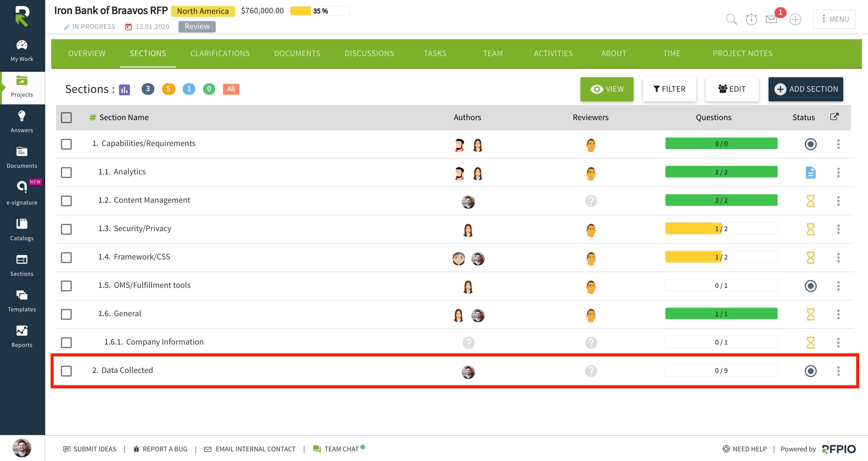Image resolution: width=868 pixels, height=461 pixels.
Task: Open the Capabilities/Requirements row options menu
Action: 838,144
